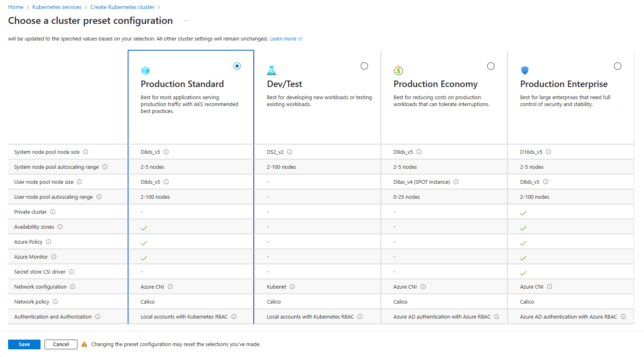Open the ellipsis menu beside page title
This screenshot has height=357, width=644.
186,21
